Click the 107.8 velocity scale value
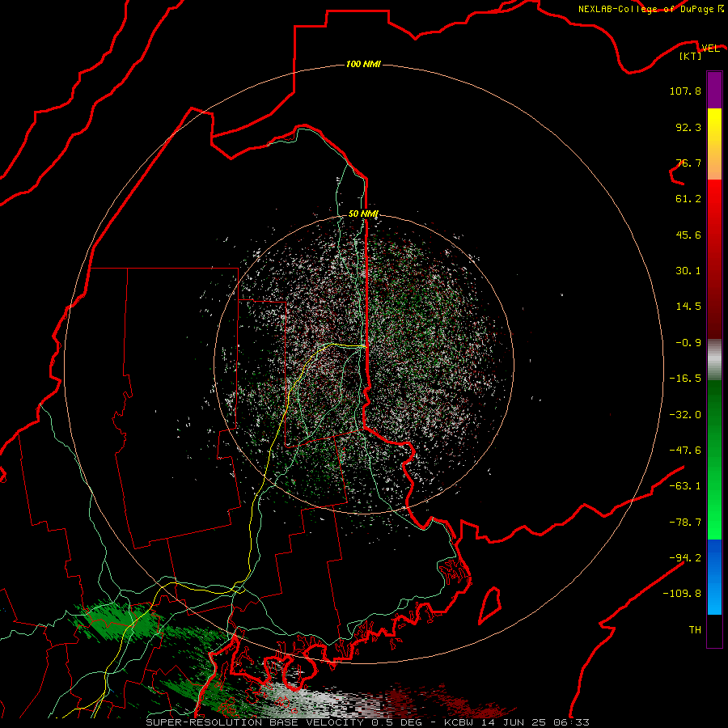This screenshot has width=728, height=728. (x=685, y=91)
